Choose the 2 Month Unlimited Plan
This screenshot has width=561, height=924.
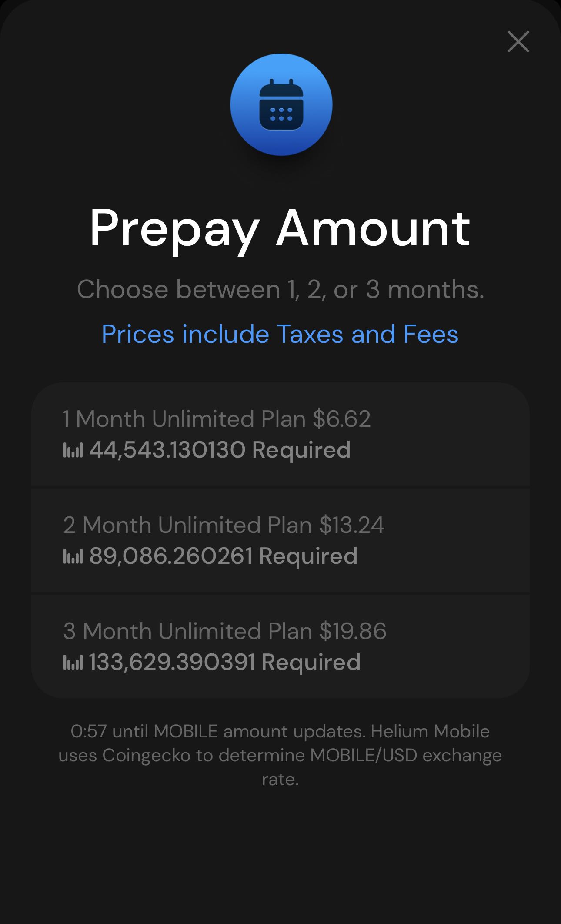tap(280, 540)
